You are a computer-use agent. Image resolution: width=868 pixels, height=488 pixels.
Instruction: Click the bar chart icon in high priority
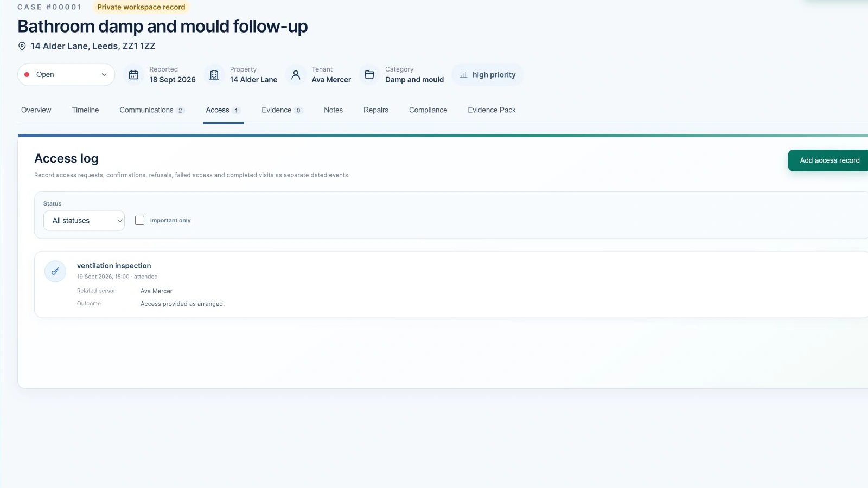point(463,75)
